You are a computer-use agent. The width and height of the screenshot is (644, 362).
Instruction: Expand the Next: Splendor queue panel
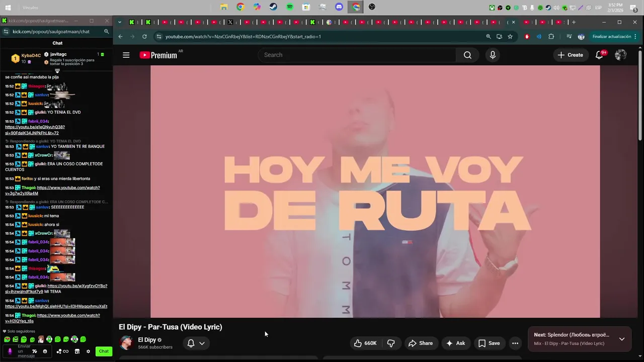tap(622, 339)
